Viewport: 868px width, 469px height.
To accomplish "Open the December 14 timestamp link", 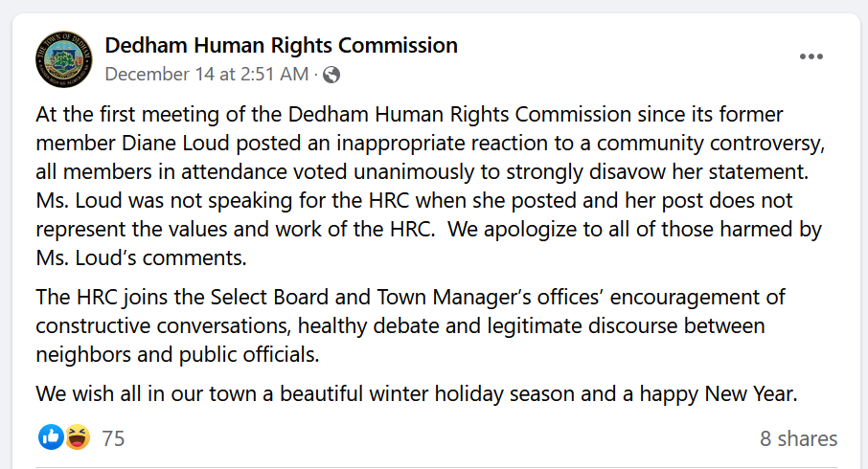I will [206, 74].
